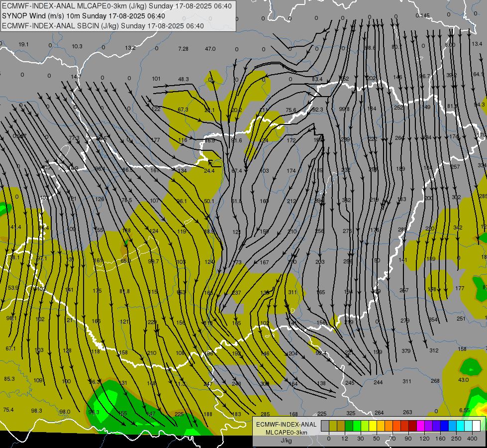Click the 268 value on the map
Viewport: 487px width, 448px height.
pos(435,381)
